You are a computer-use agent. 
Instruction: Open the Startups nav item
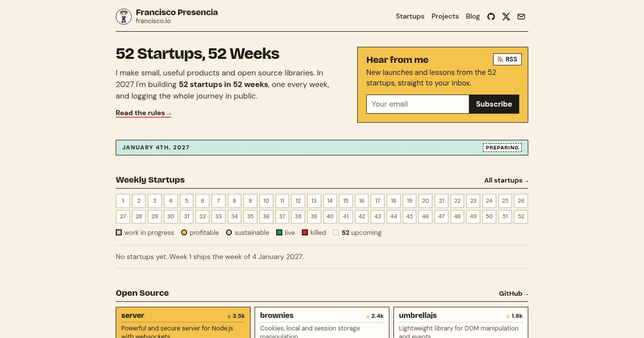tap(410, 17)
